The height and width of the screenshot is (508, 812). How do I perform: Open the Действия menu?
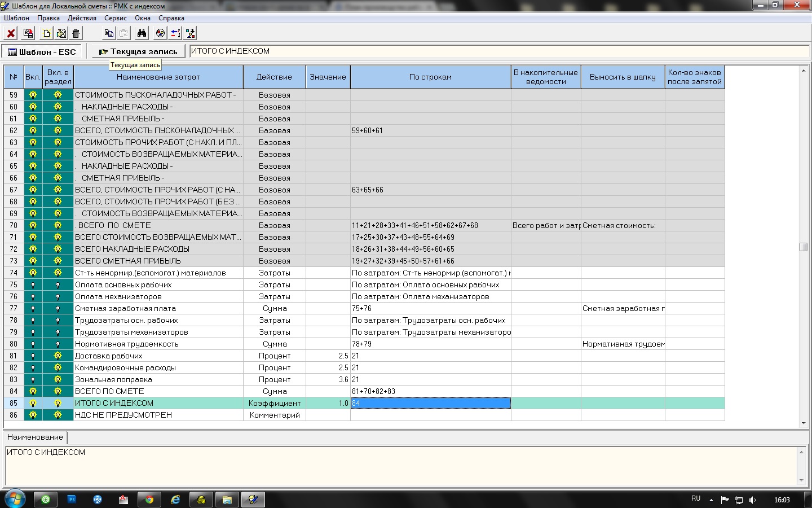click(x=82, y=18)
